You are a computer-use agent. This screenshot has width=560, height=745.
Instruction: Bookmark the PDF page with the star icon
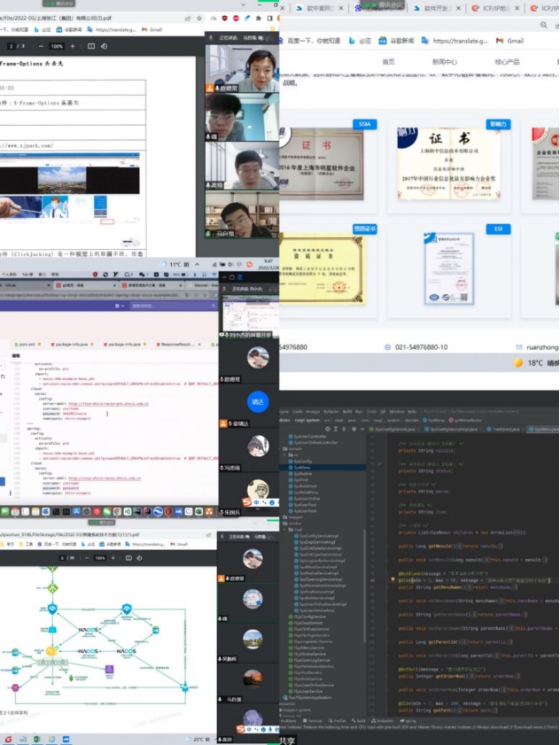coord(201,18)
